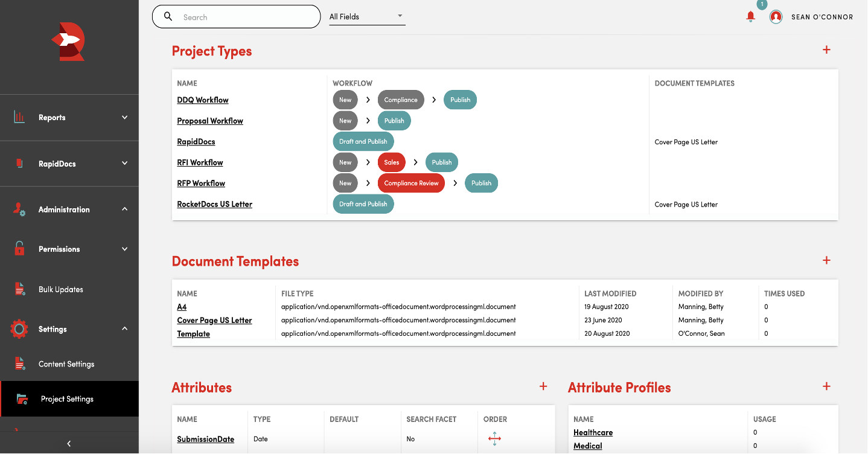Open the A4 document template
Image resolution: width=868 pixels, height=454 pixels.
[182, 307]
